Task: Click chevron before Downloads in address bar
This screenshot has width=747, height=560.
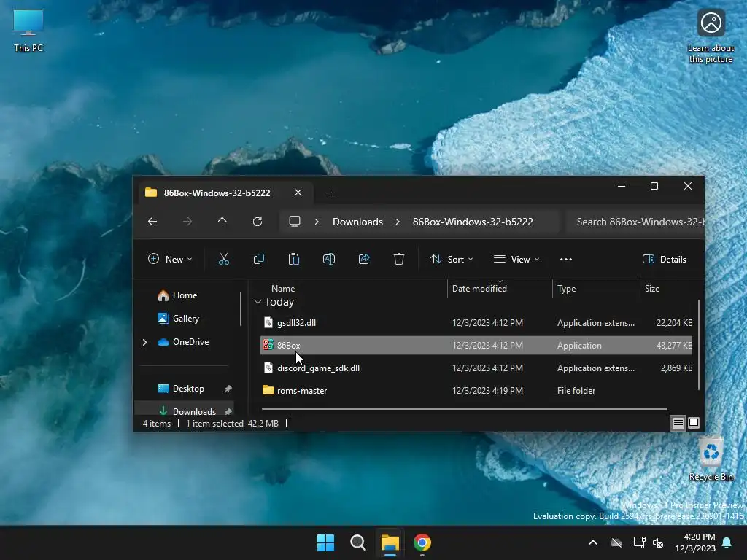Action: pyautogui.click(x=317, y=222)
